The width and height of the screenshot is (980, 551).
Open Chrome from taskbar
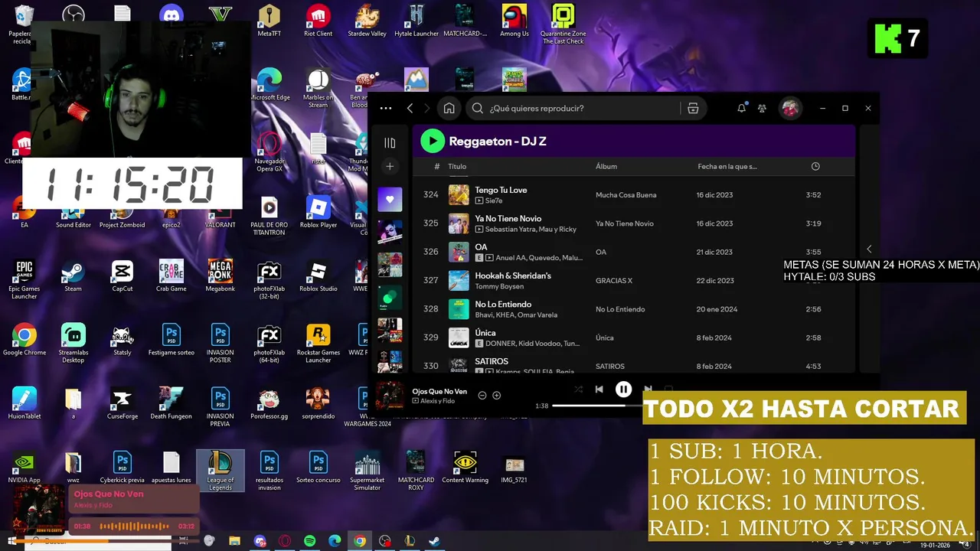[360, 541]
